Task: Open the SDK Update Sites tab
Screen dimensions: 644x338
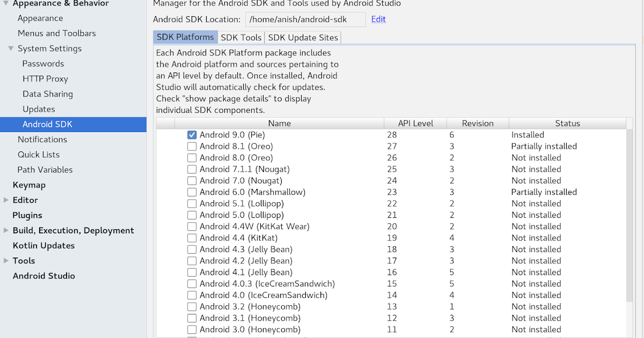Action: click(303, 38)
